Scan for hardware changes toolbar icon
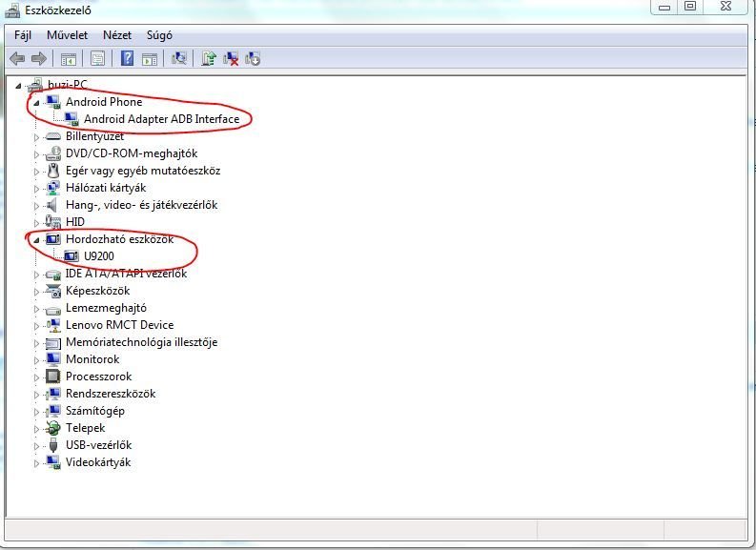Image resolution: width=756 pixels, height=550 pixels. (179, 59)
